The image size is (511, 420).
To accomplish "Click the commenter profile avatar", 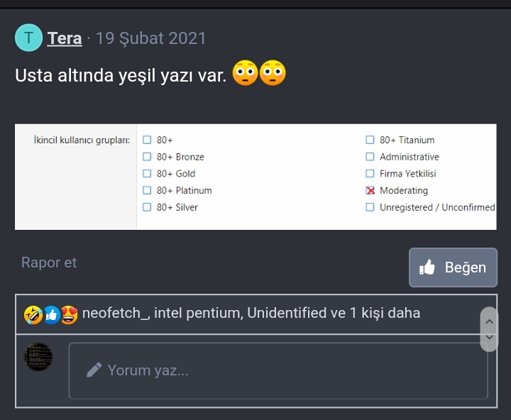I will pos(38,356).
